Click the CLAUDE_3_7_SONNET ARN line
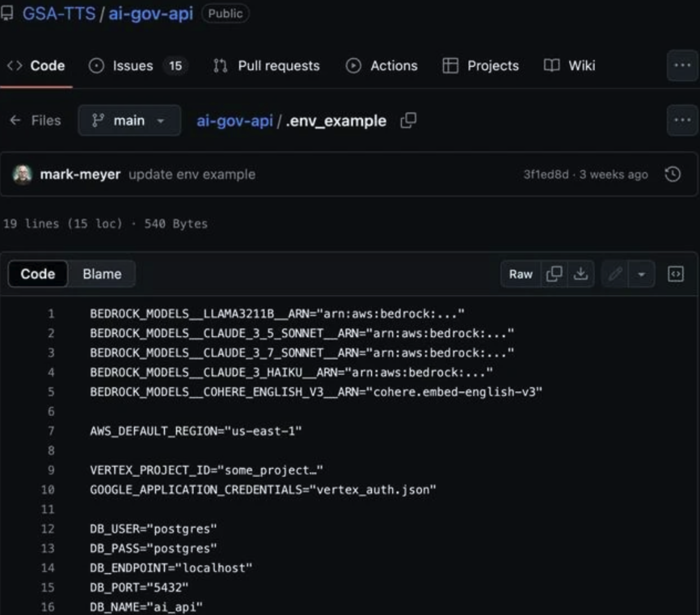 pos(302,353)
